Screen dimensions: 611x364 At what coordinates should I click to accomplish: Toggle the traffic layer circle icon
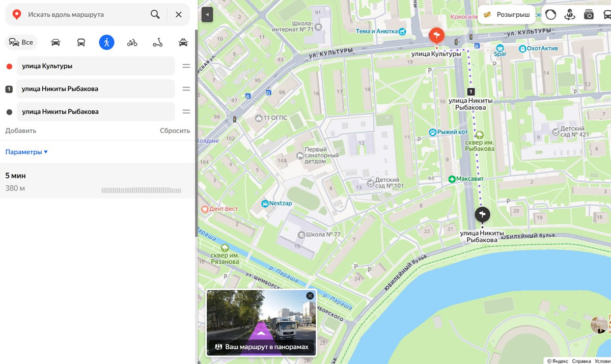coord(550,15)
